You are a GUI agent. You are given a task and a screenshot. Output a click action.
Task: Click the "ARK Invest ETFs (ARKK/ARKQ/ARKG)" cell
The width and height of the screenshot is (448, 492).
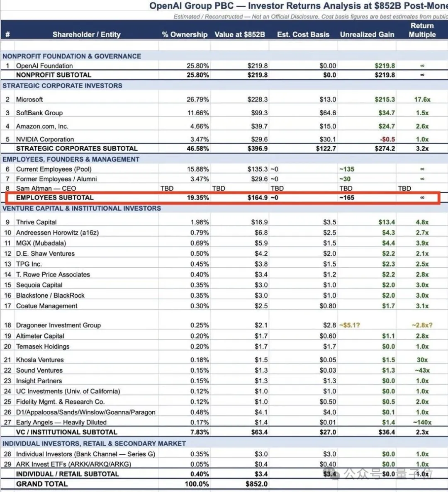73,464
